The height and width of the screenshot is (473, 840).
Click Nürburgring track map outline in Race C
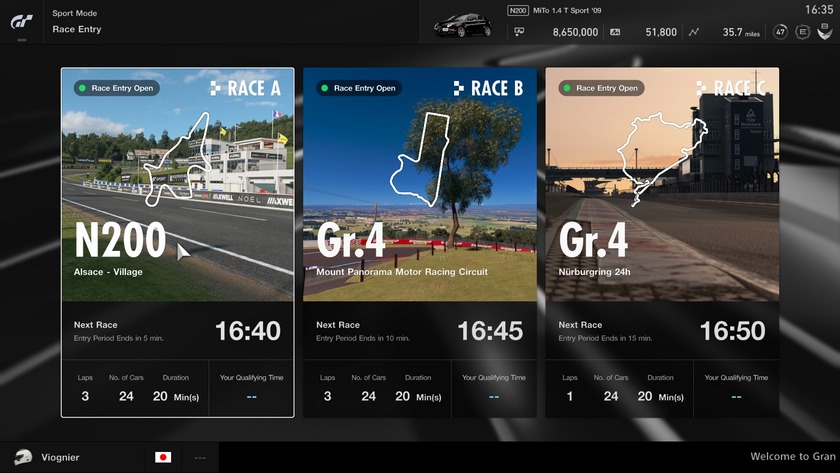coord(662,159)
